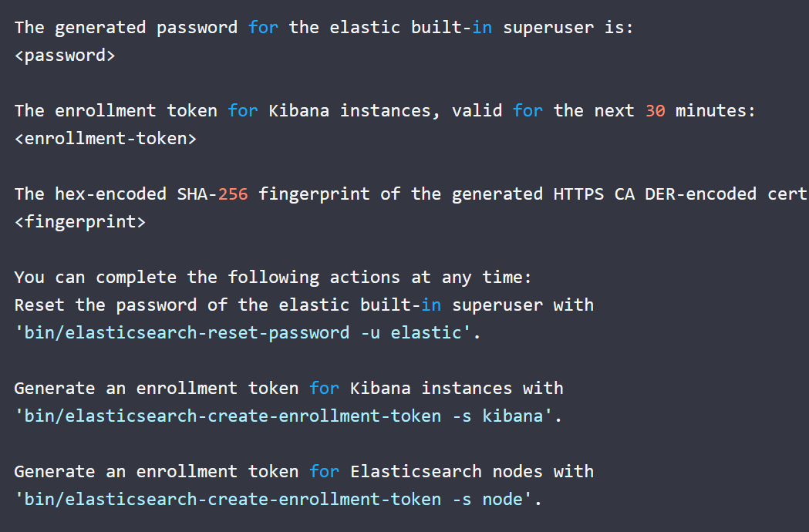Click the number 30 in minutes line
This screenshot has width=809, height=532.
(656, 111)
